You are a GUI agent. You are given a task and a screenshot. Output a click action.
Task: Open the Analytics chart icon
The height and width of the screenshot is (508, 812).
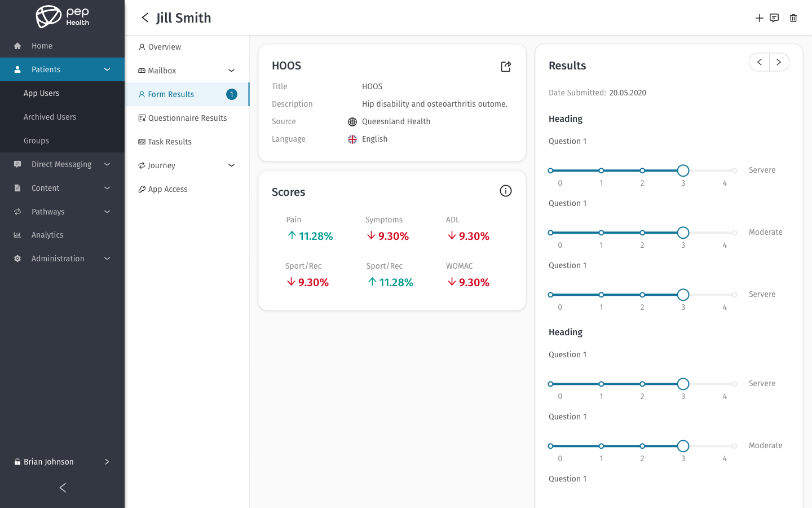click(17, 235)
